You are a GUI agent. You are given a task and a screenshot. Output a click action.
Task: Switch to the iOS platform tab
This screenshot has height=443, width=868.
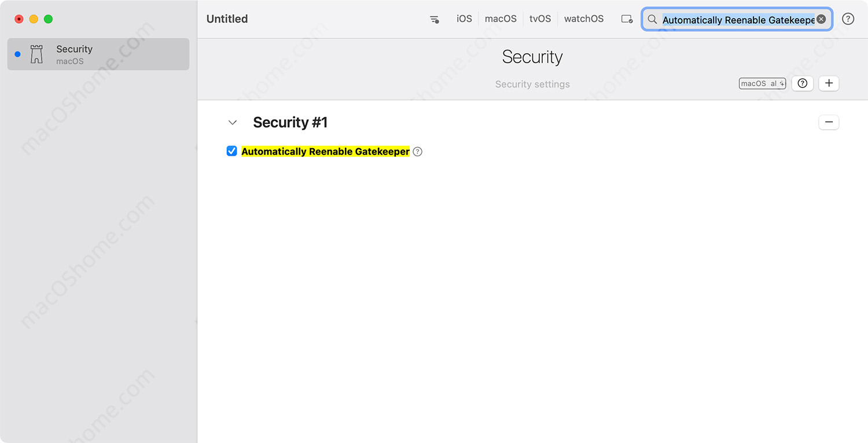(464, 19)
